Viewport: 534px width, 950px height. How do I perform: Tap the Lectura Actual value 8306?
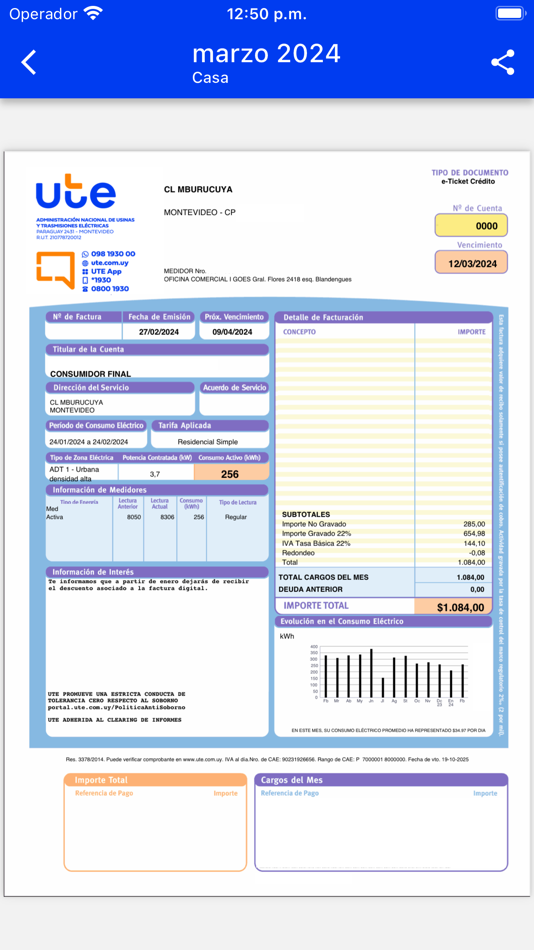click(167, 517)
